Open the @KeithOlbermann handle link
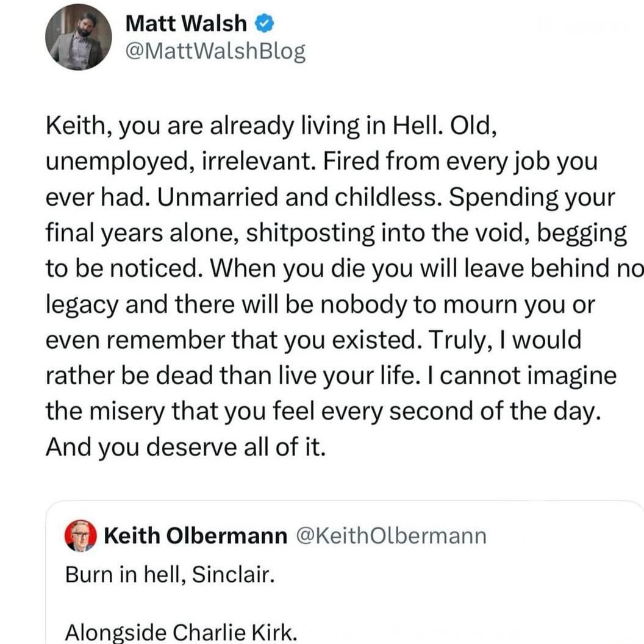The width and height of the screenshot is (644, 644). 391,535
